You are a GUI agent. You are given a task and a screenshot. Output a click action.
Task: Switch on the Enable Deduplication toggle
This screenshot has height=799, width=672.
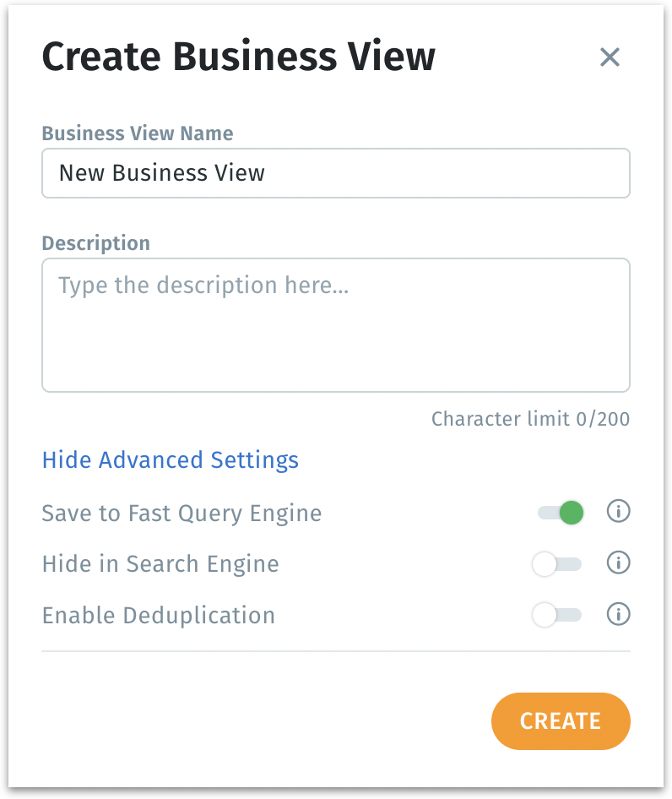coord(556,615)
